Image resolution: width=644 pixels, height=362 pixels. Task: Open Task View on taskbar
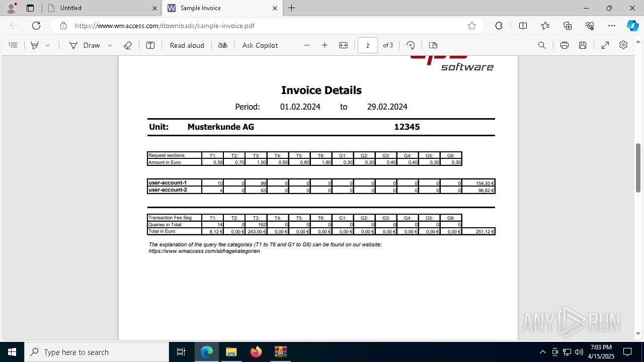coord(181,352)
